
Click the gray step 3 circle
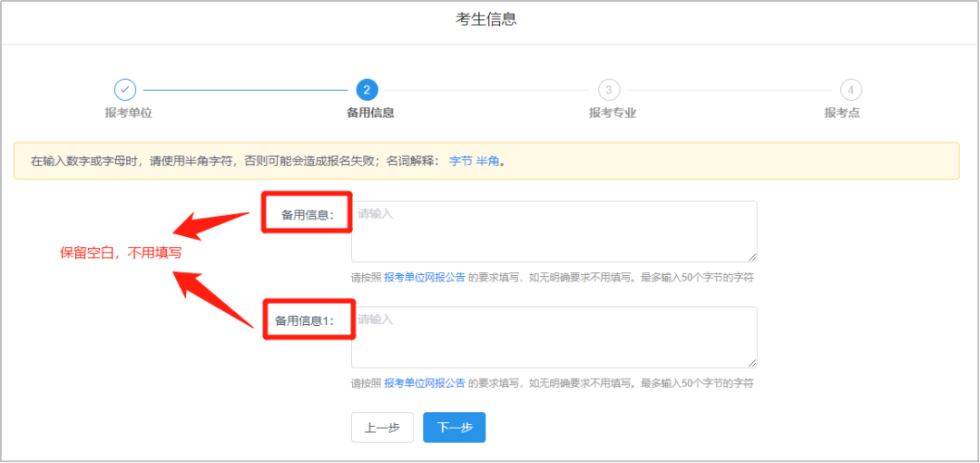click(x=609, y=90)
